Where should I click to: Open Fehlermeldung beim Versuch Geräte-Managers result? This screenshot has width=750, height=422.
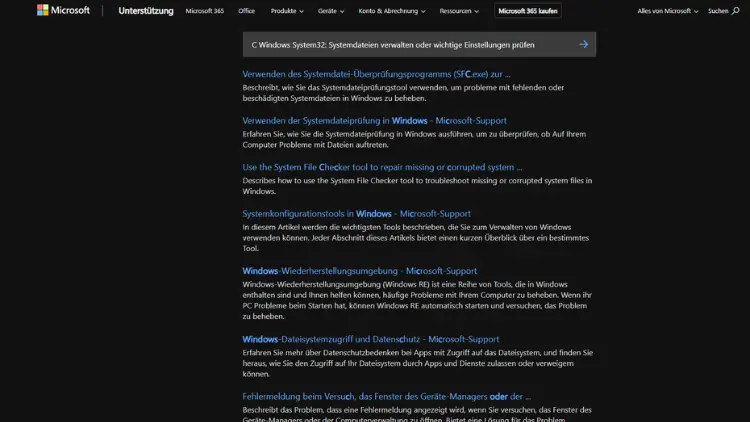click(x=386, y=397)
